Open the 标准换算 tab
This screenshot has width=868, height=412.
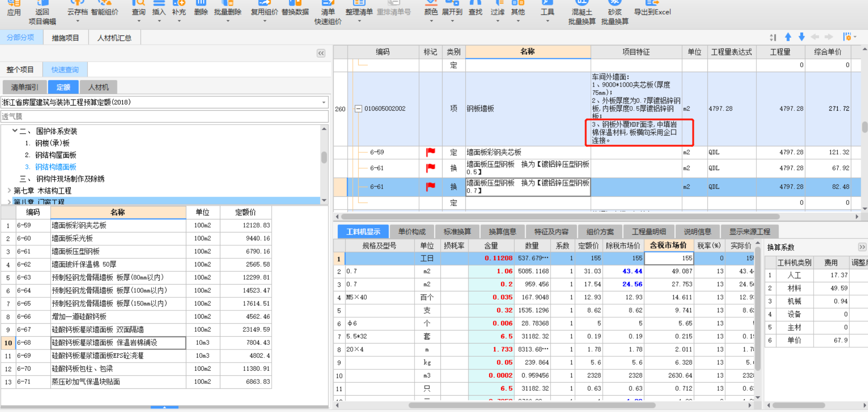point(457,232)
